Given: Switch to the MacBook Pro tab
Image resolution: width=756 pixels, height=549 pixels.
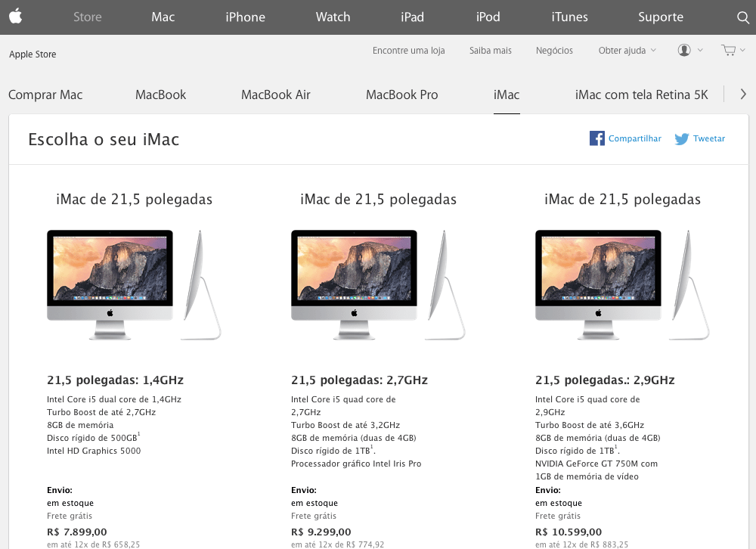Looking at the screenshot, I should (401, 95).
